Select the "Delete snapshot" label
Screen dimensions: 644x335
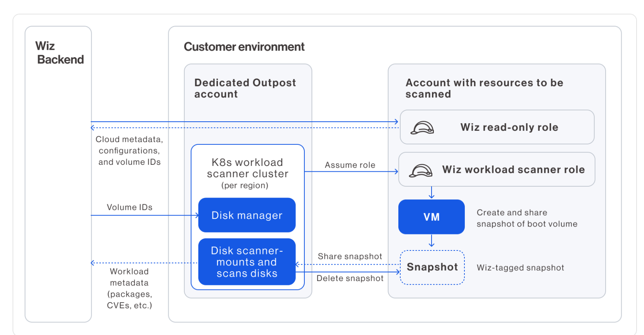pos(350,278)
